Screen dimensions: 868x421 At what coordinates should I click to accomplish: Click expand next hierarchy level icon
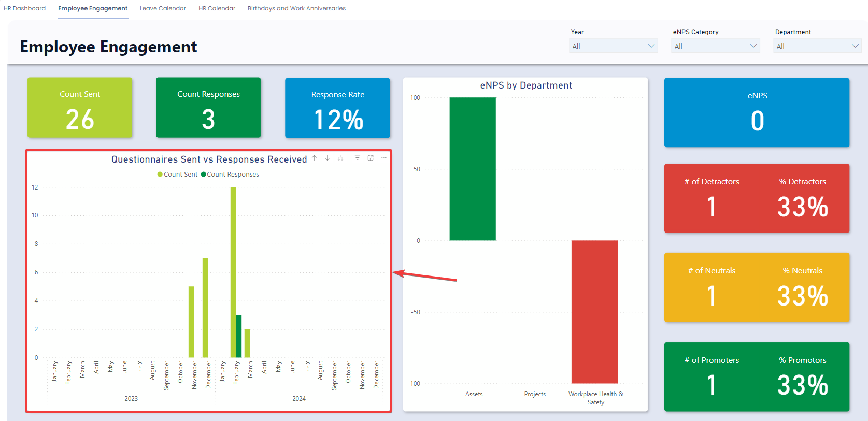click(x=340, y=158)
